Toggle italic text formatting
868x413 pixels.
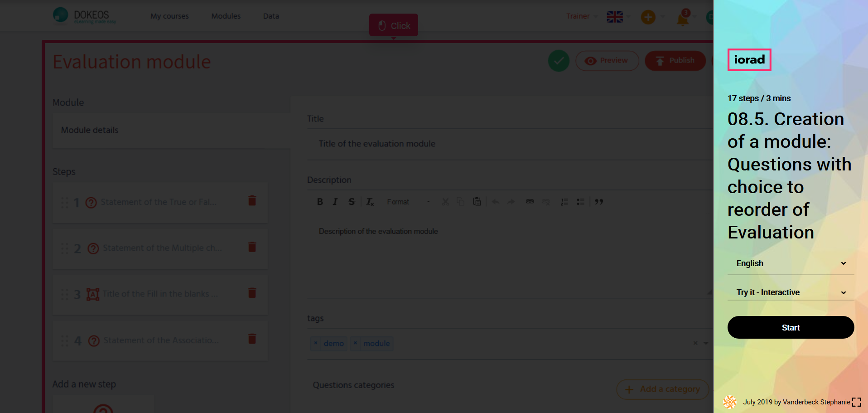[x=335, y=202]
